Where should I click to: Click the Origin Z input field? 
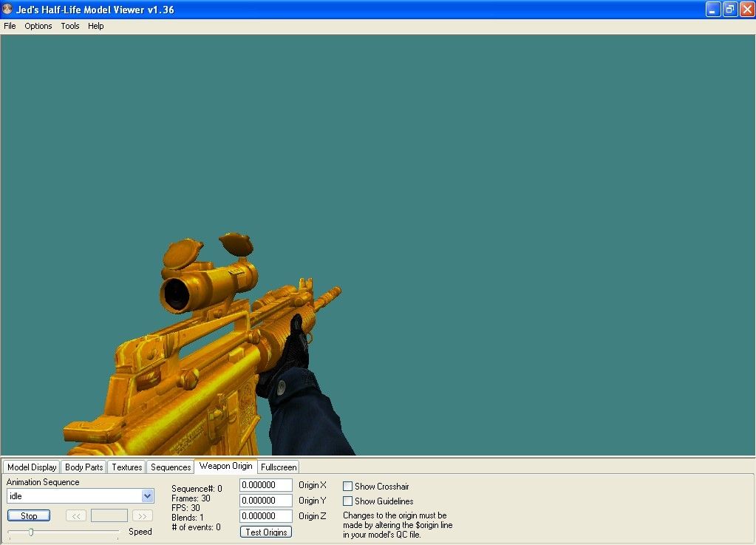[265, 516]
